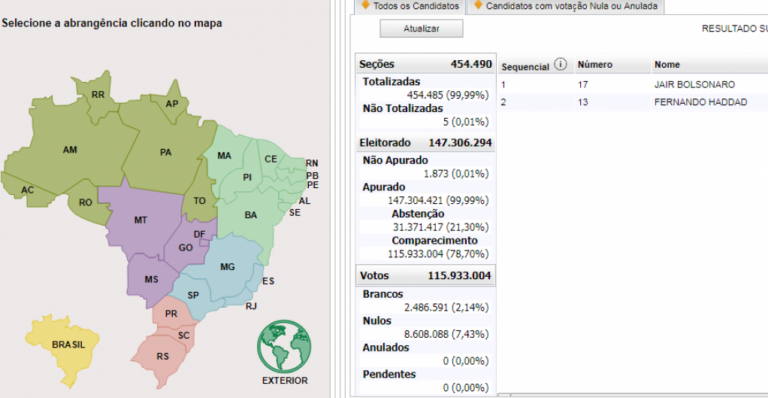Select Goiás (GO) on the map
The width and height of the screenshot is (768, 398).
click(x=185, y=248)
